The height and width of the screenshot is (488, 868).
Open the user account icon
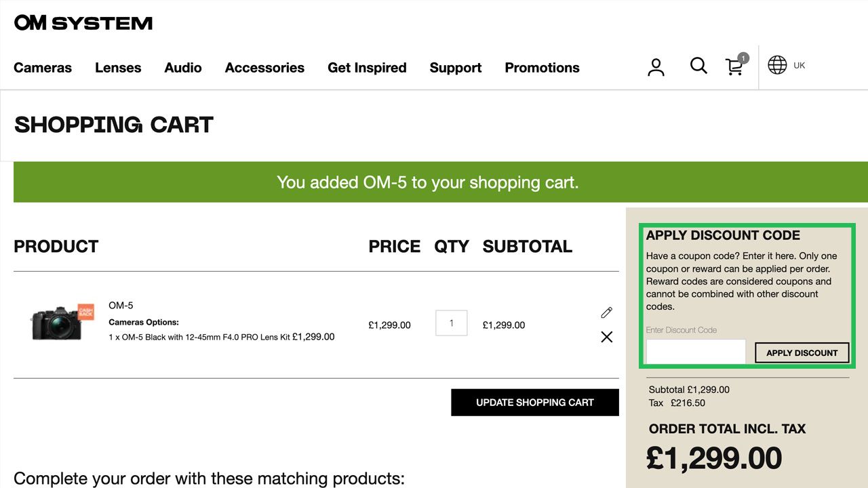click(x=656, y=67)
